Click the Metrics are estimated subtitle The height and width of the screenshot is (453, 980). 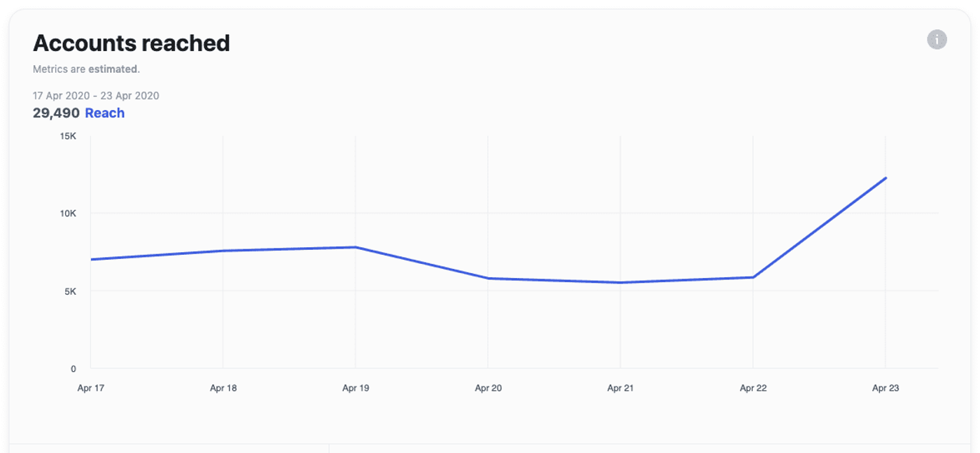point(86,69)
